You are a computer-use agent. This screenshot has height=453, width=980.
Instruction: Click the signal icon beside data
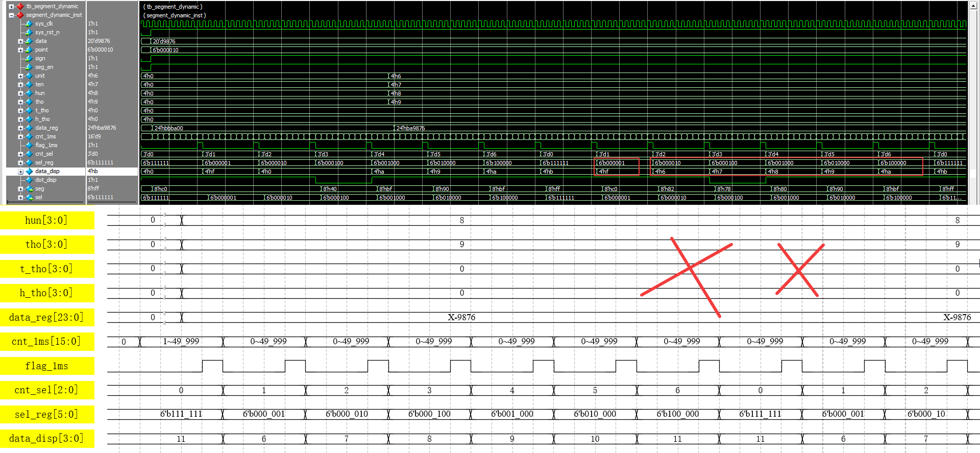pos(29,41)
